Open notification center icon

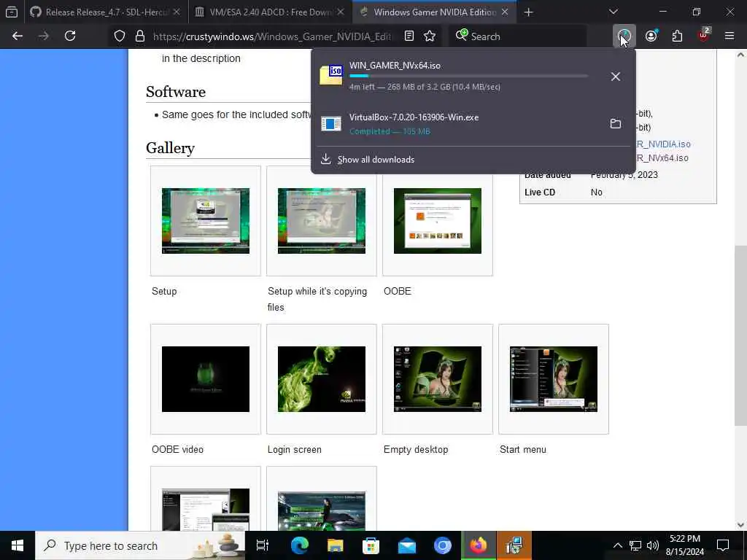723,545
